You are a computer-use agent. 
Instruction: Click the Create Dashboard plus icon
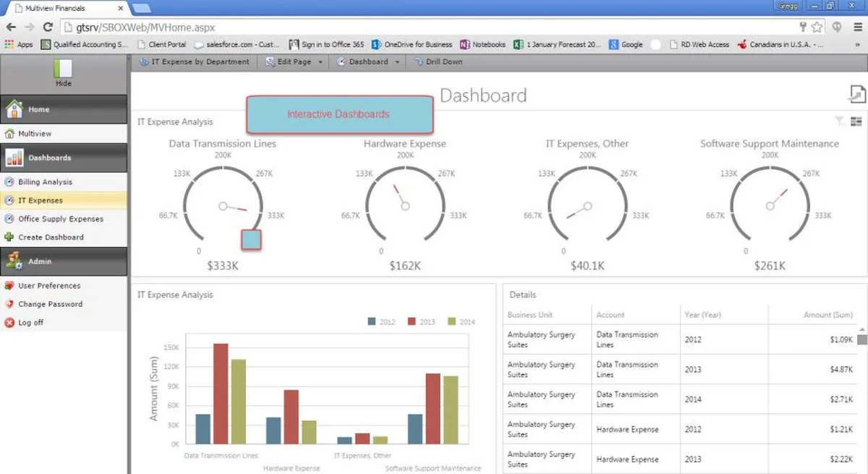[x=9, y=237]
